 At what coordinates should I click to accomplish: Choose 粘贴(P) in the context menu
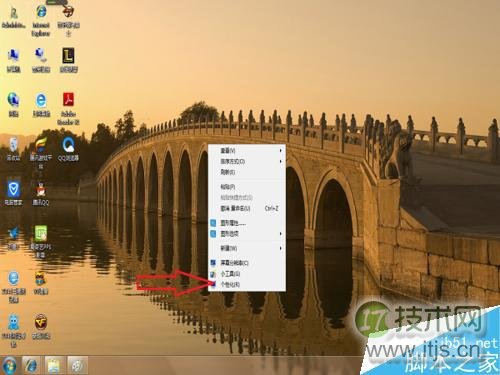(x=247, y=187)
